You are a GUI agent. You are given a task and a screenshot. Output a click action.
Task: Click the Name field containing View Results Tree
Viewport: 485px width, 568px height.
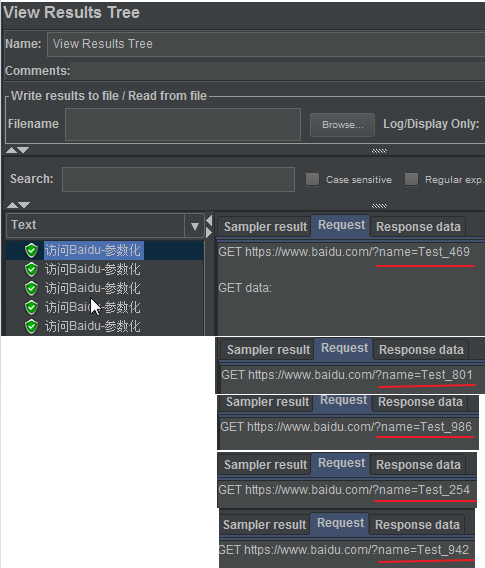point(266,44)
